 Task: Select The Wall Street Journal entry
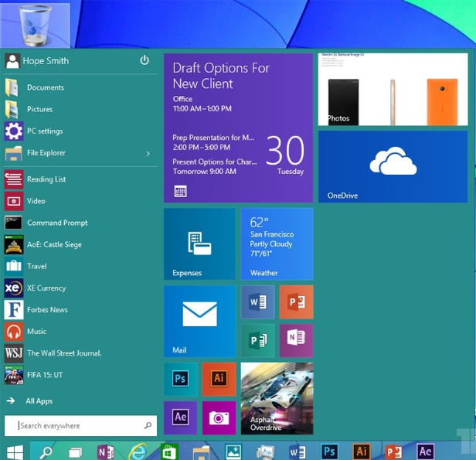point(64,353)
